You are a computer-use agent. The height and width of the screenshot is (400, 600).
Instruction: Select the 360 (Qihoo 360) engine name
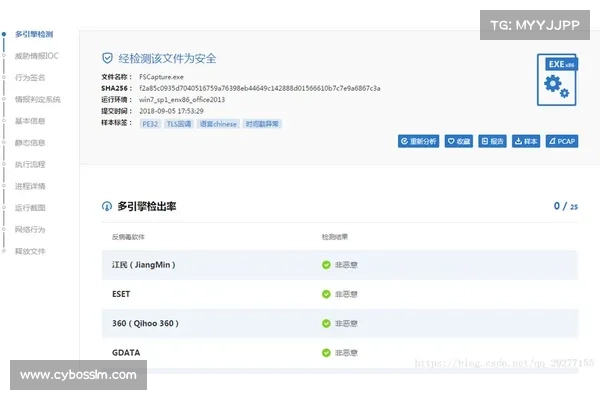[x=145, y=323]
